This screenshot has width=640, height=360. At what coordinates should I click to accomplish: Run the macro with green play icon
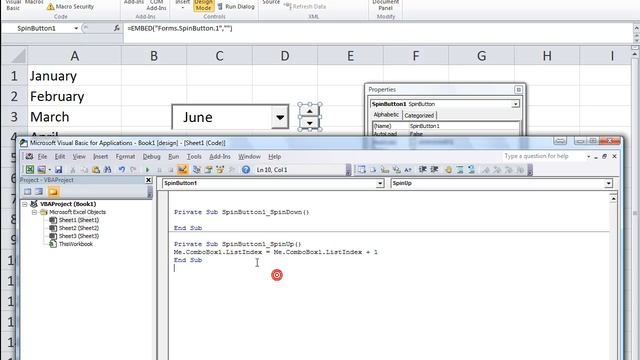pos(147,169)
